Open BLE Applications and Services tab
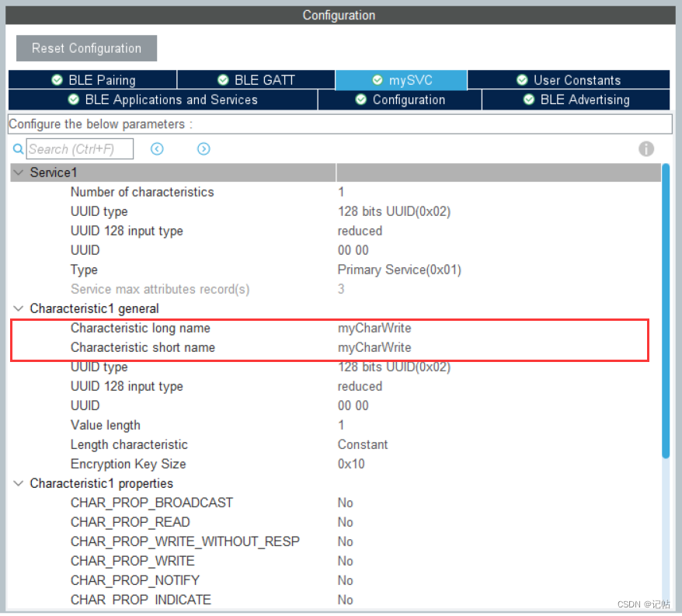The image size is (682, 616). tap(162, 100)
